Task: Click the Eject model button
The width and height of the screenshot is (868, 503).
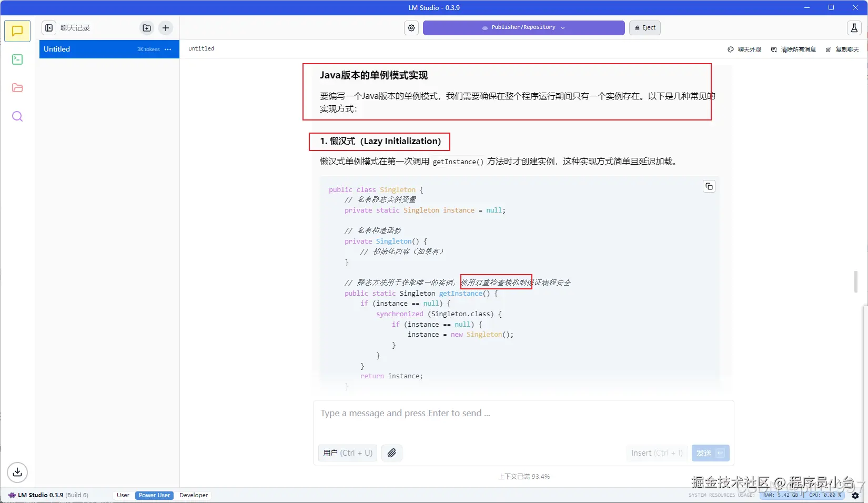Action: (644, 28)
